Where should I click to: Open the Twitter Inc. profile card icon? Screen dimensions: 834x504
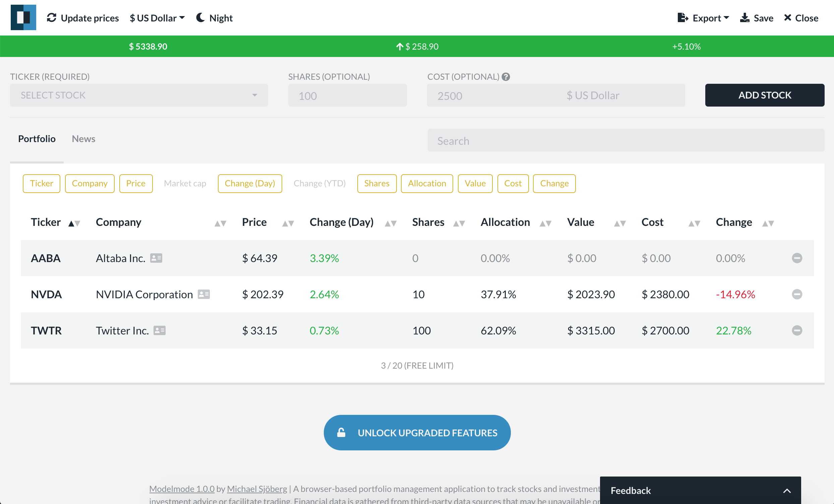160,330
